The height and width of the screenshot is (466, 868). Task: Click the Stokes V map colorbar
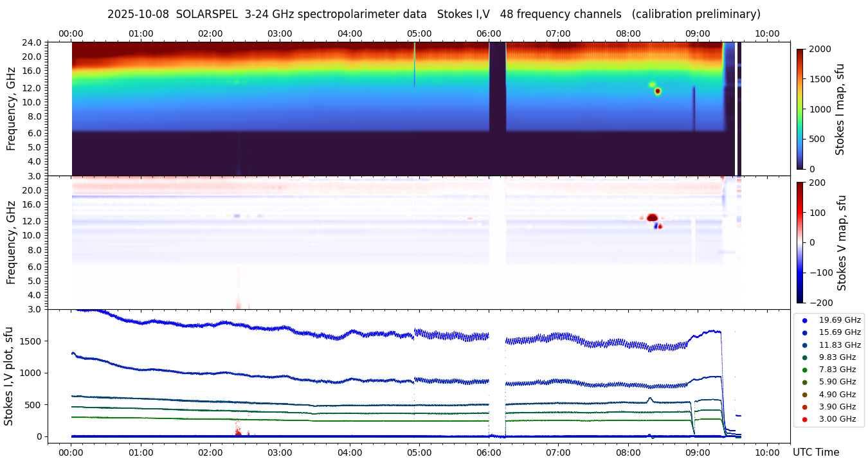800,242
